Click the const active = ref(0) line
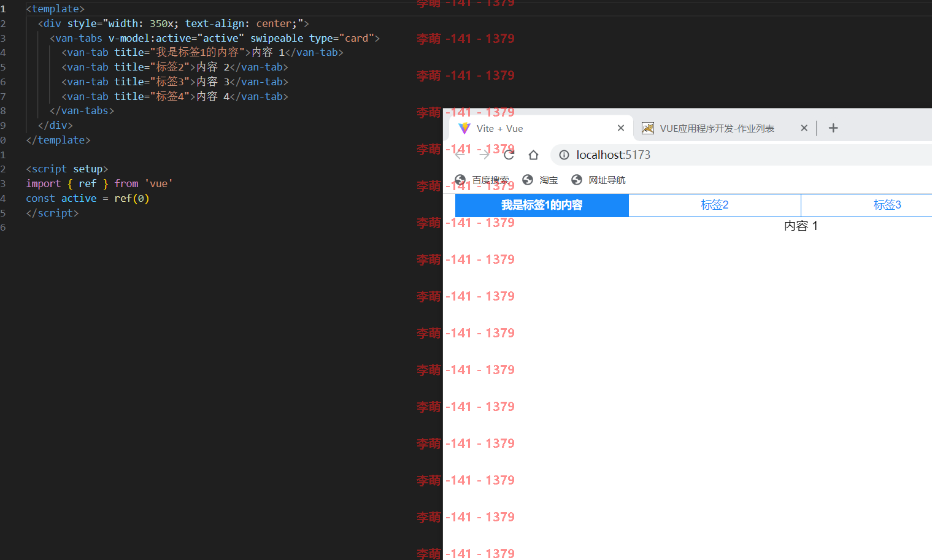The height and width of the screenshot is (560, 932). coord(88,198)
